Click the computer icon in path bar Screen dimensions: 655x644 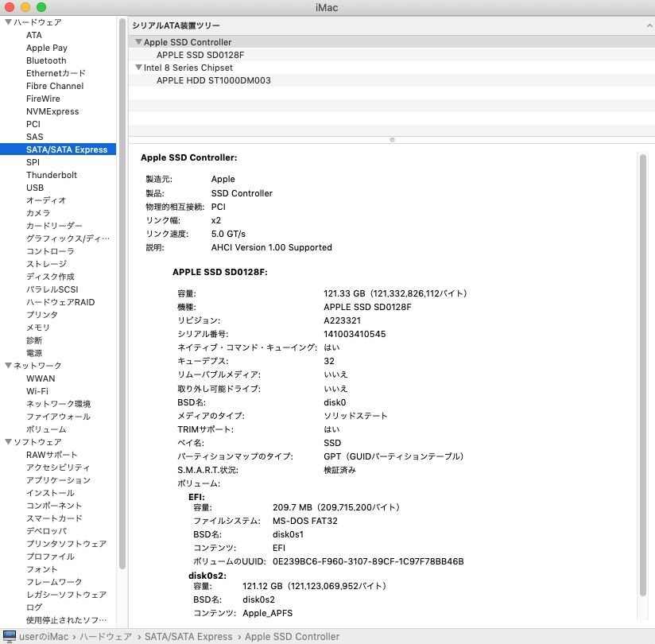(9, 636)
